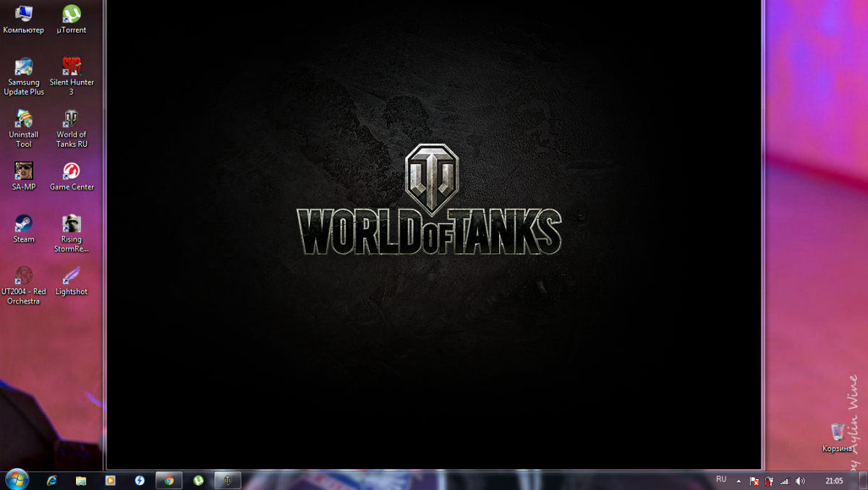
Task: Show hidden tray icons arrow
Action: coord(739,481)
